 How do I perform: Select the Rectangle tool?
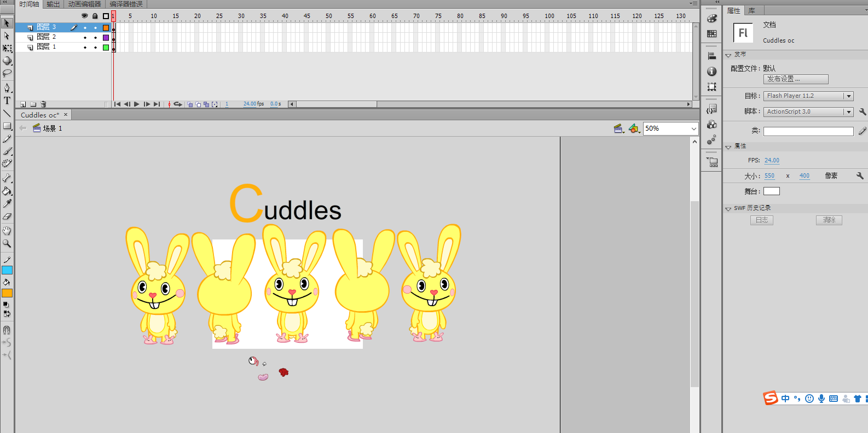point(7,126)
